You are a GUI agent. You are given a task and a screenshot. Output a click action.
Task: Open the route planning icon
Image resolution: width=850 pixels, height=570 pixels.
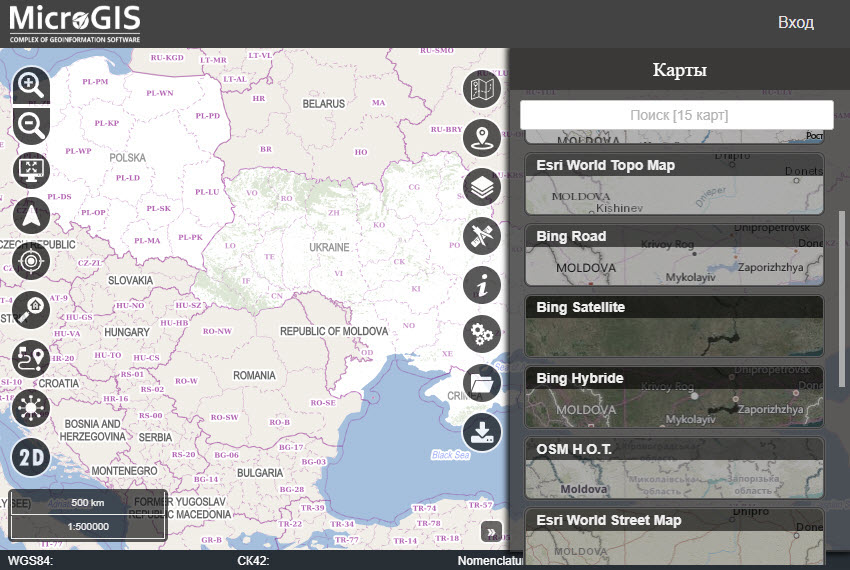pyautogui.click(x=31, y=359)
